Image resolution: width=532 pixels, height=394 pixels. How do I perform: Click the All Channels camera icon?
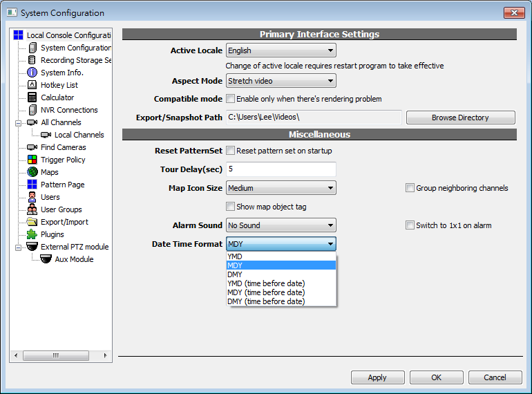tap(32, 122)
